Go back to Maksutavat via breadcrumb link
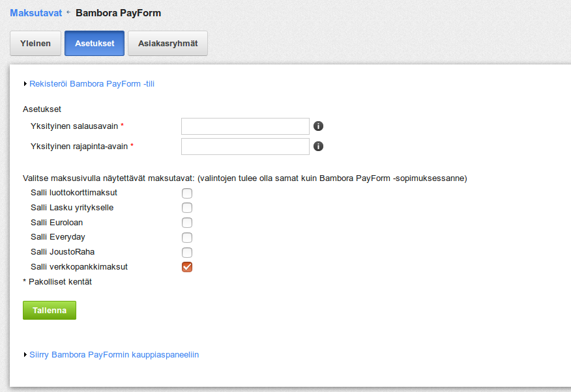This screenshot has width=571, height=392. [x=36, y=13]
